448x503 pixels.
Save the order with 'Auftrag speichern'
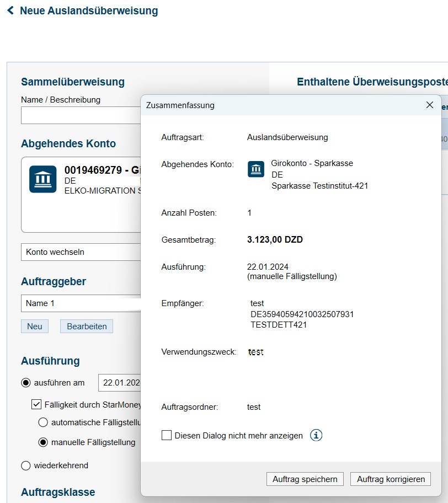click(x=305, y=479)
